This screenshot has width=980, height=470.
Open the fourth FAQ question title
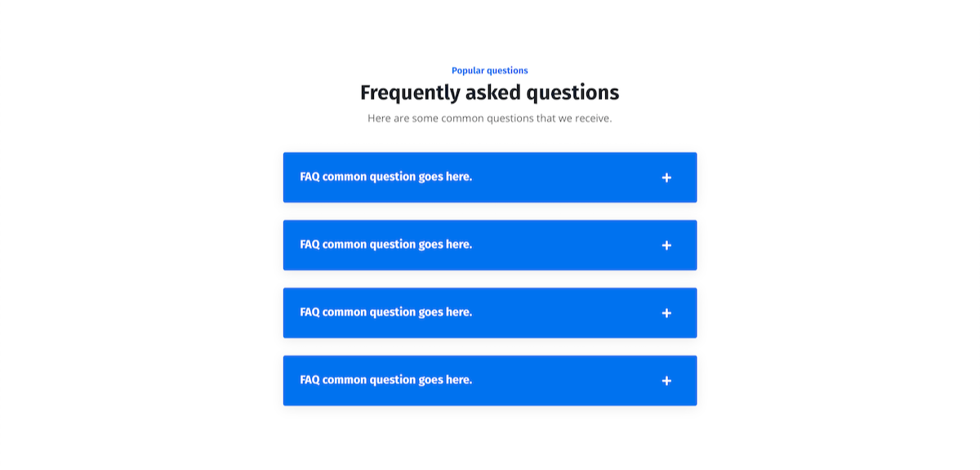(385, 380)
